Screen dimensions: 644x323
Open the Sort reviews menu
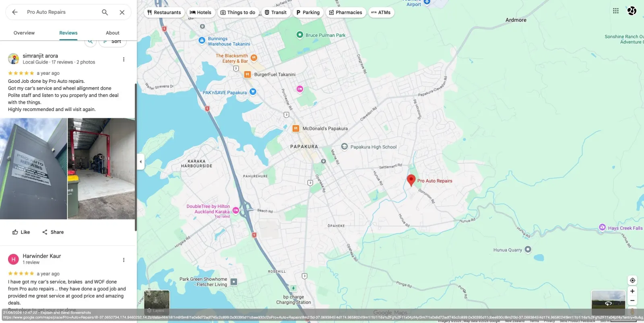coord(113,42)
